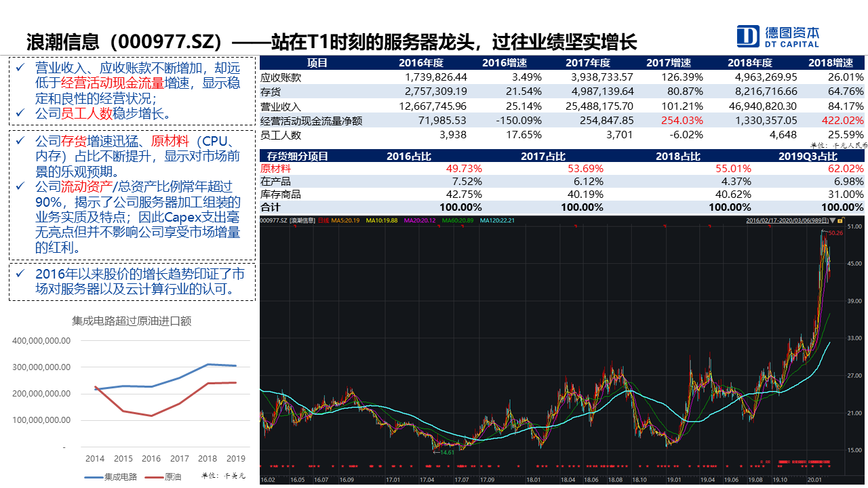Click the 2019 label on import chart axis

coord(235,459)
